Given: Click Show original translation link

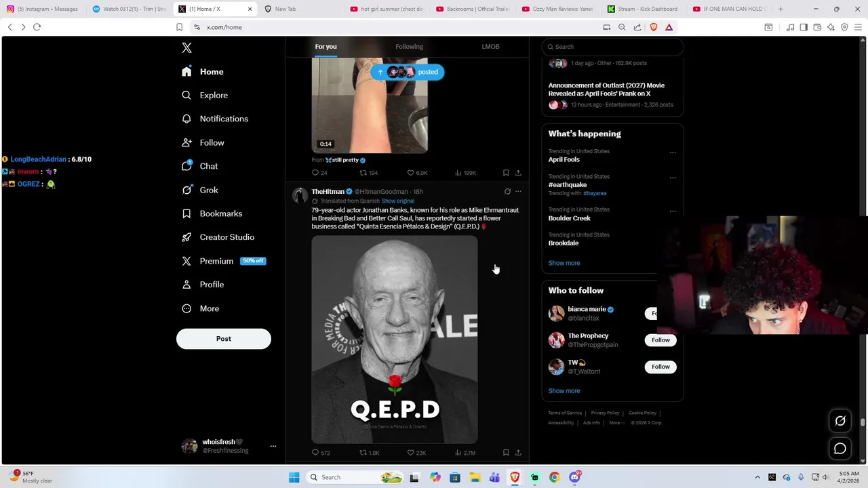Looking at the screenshot, I should [397, 201].
